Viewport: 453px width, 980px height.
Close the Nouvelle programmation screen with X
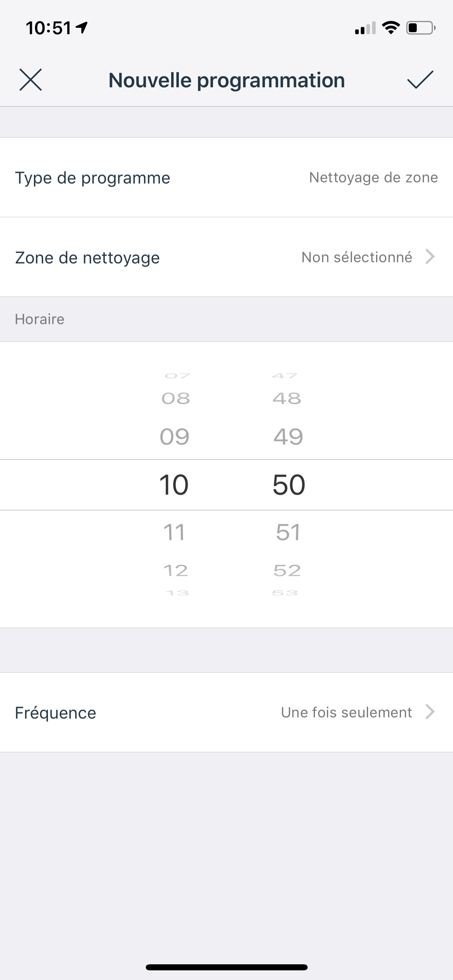(x=31, y=80)
